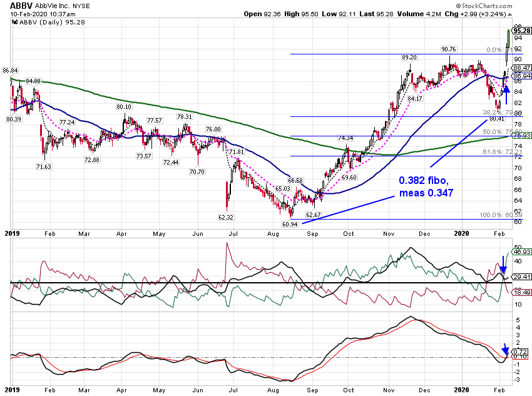Select the 72.44 low label
532x396 pixels.
click(171, 163)
